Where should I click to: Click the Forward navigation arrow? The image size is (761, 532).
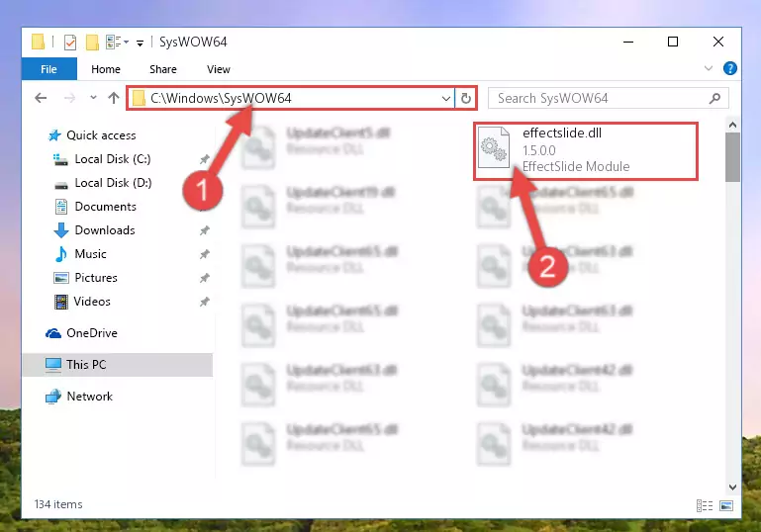tap(70, 99)
